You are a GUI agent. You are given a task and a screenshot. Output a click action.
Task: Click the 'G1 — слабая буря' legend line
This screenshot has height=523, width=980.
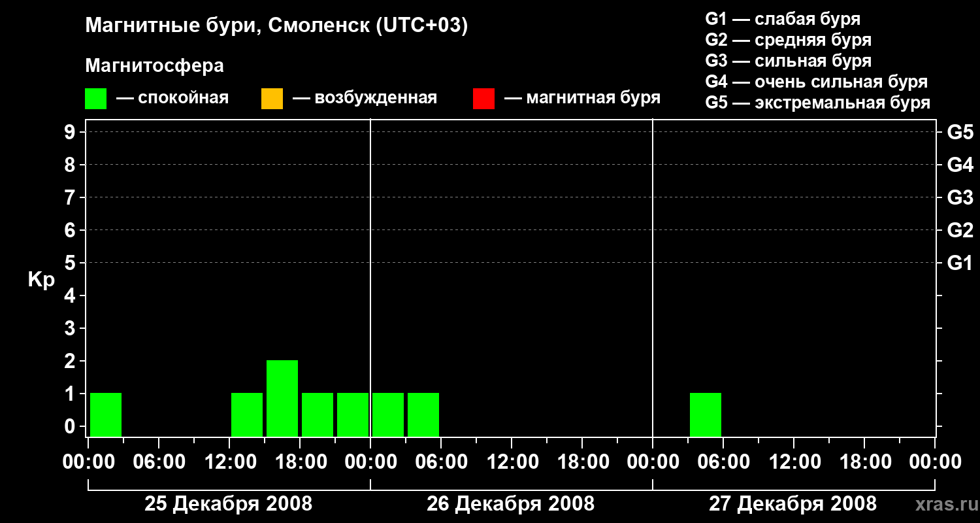[x=783, y=19]
